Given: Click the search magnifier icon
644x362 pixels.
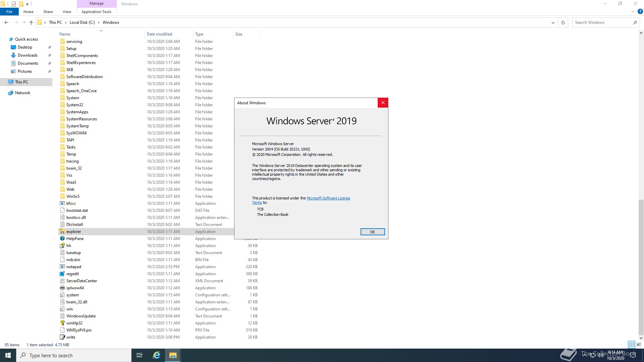Looking at the screenshot, I should (x=635, y=22).
